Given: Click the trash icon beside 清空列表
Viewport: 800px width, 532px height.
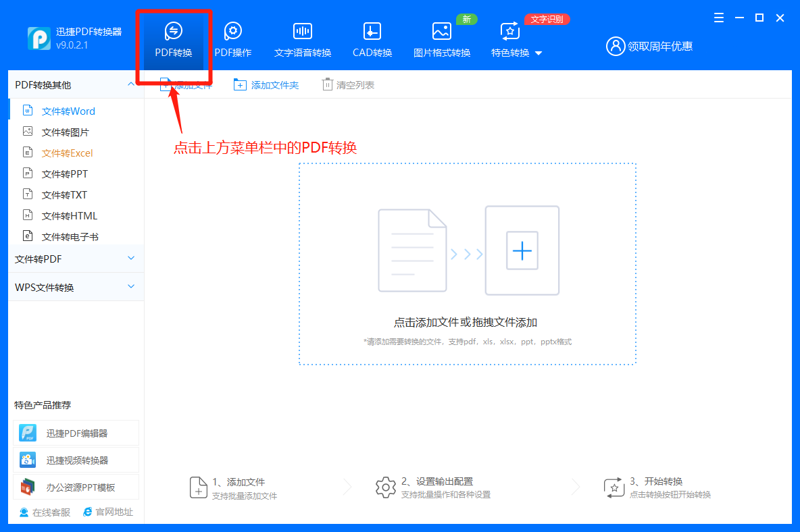Looking at the screenshot, I should click(328, 84).
